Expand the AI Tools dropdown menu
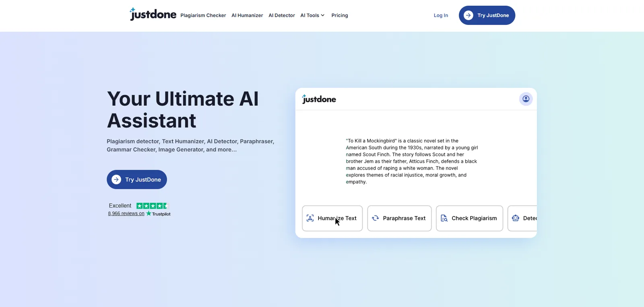Screen dimensions: 644x307 [x=312, y=15]
